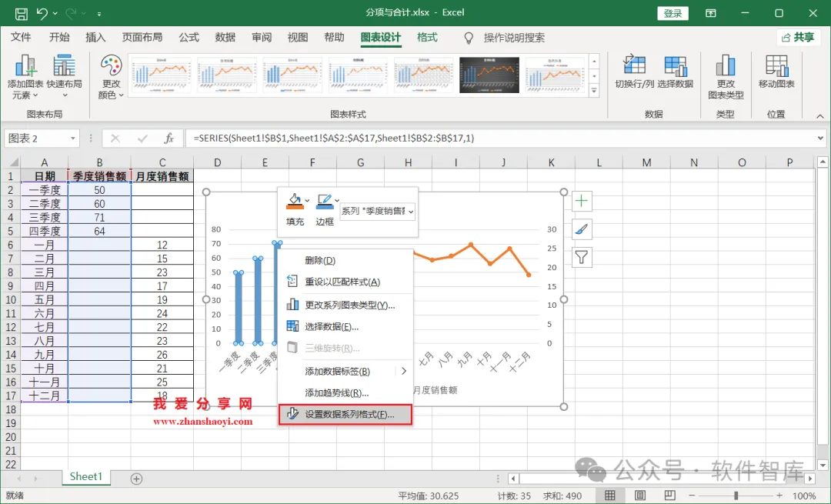Open Quick Layout (快速布局) button
831x504 pixels.
64,78
